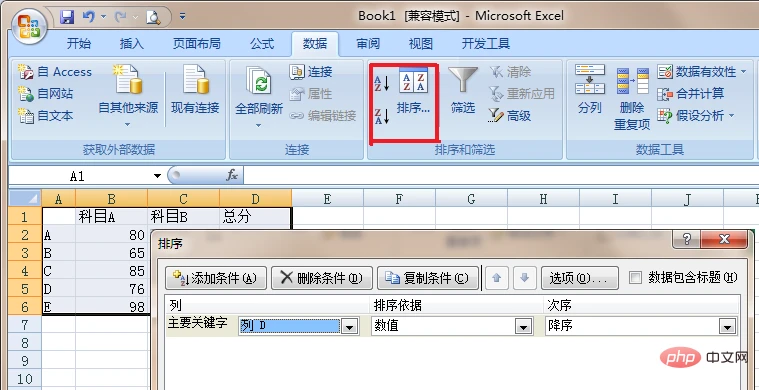Click cell containing 总分
759x390 pixels.
pyautogui.click(x=255, y=217)
